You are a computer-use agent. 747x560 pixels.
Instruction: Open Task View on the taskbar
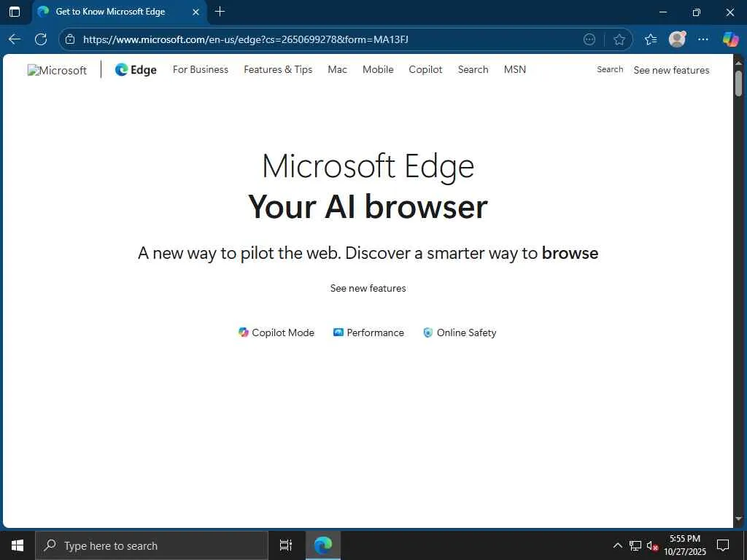[x=286, y=545]
